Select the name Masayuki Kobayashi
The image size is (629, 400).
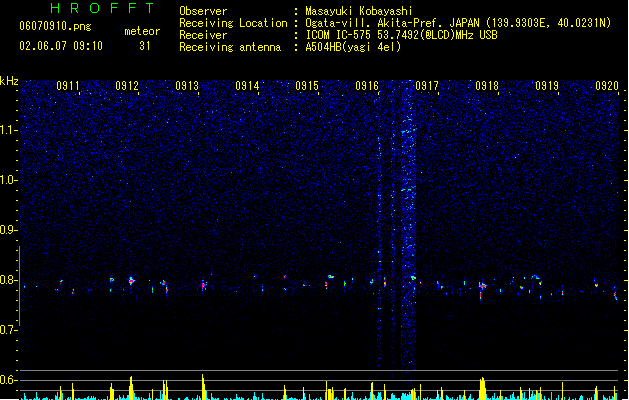pos(359,11)
